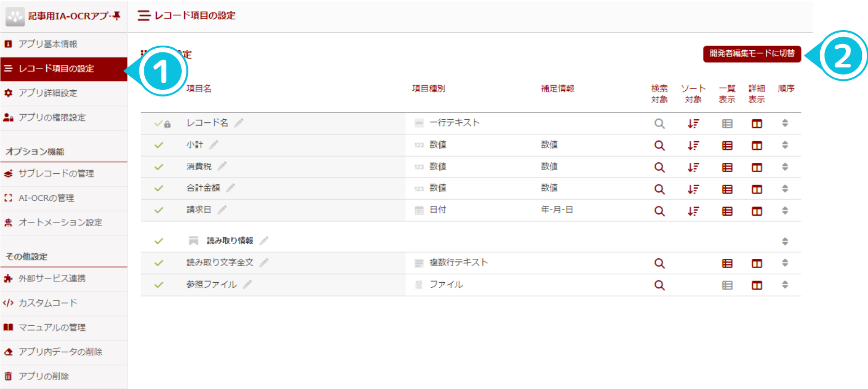Toggle the detail display icon for the 消費税 row
Image resolution: width=868 pixels, height=389 pixels.
757,167
